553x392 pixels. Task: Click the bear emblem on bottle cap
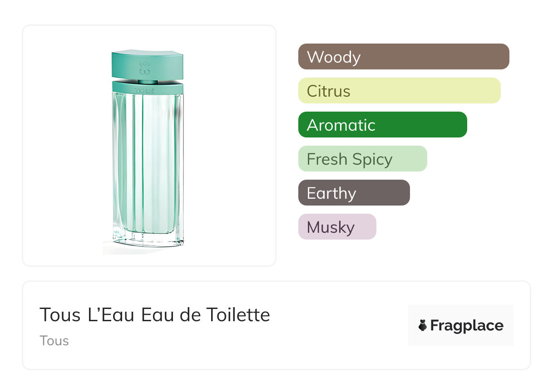(x=144, y=68)
